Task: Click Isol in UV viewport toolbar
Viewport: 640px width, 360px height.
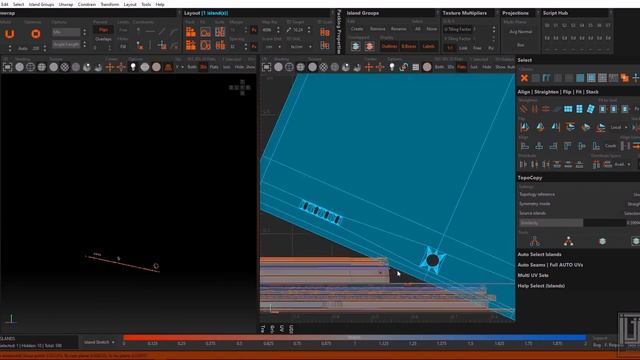Action: (474, 67)
